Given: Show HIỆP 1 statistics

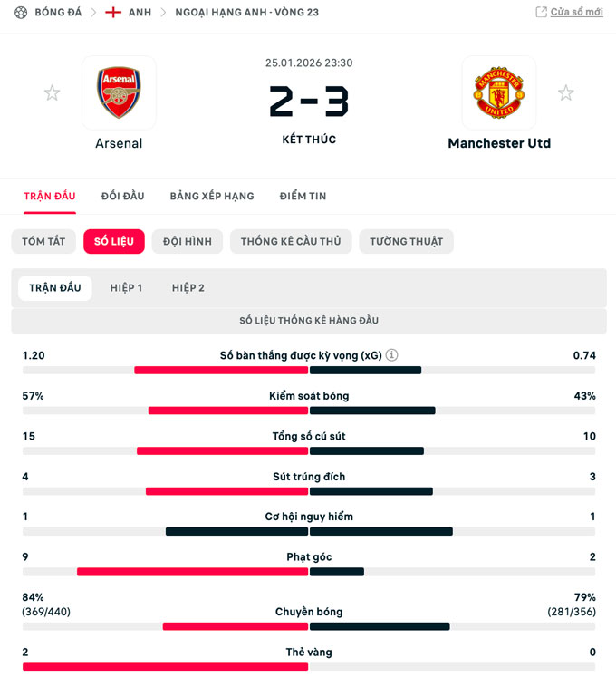Looking at the screenshot, I should click(126, 288).
